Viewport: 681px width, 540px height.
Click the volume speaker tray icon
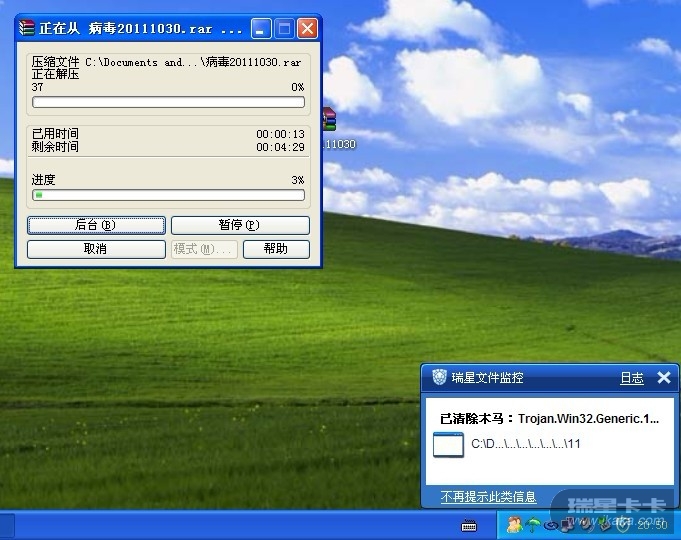click(585, 524)
